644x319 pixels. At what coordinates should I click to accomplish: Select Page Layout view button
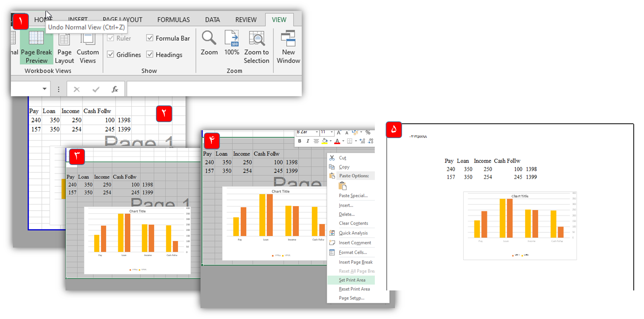(x=64, y=47)
